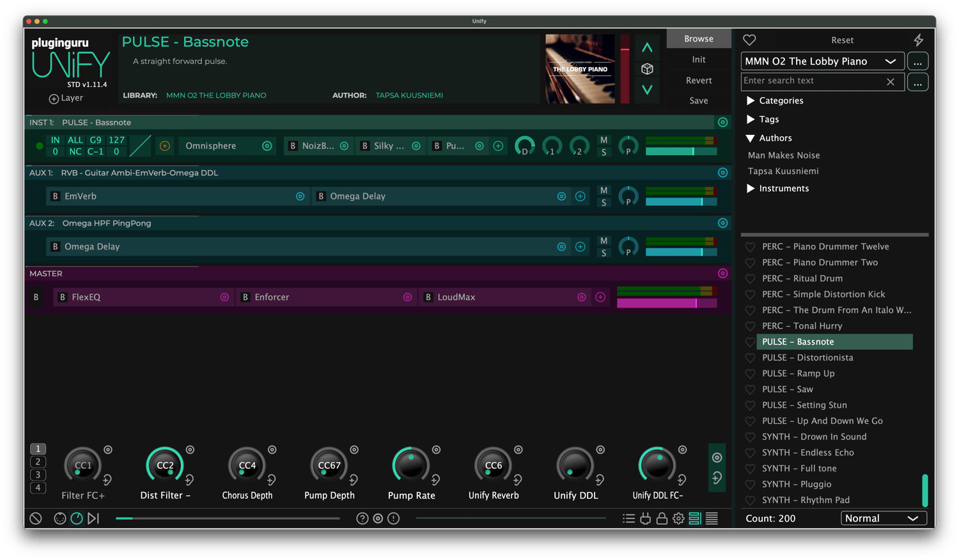959x560 pixels.
Task: Click the randomize dice cube icon
Action: [647, 69]
